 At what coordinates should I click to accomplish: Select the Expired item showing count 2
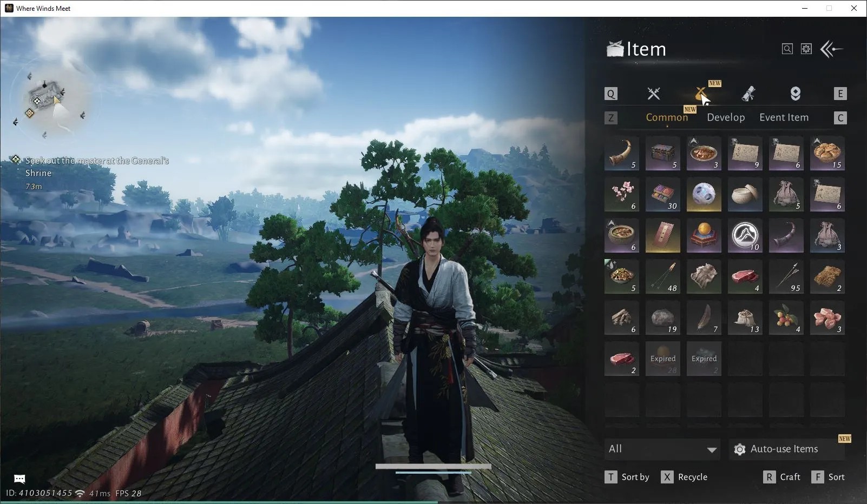pos(704,359)
